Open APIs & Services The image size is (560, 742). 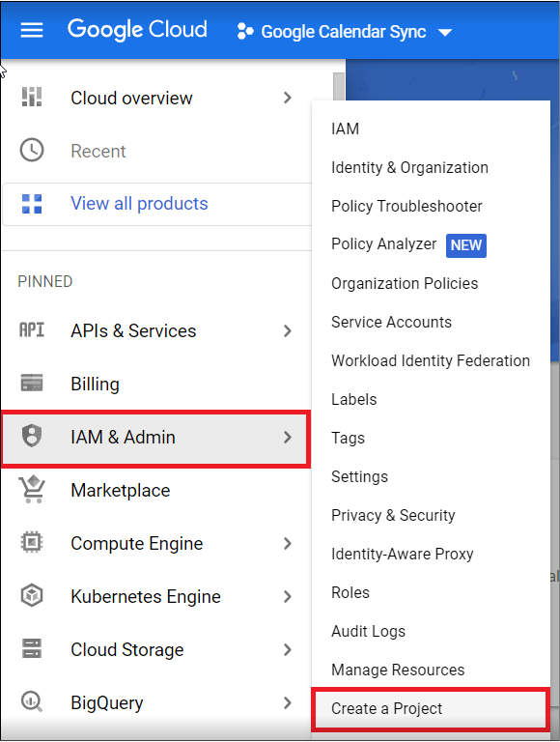tap(133, 330)
